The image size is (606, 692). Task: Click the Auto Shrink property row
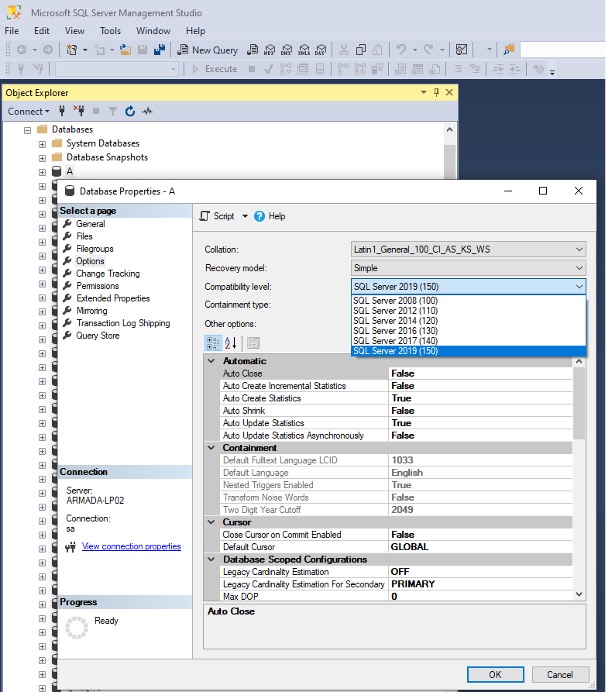[x=397, y=410]
